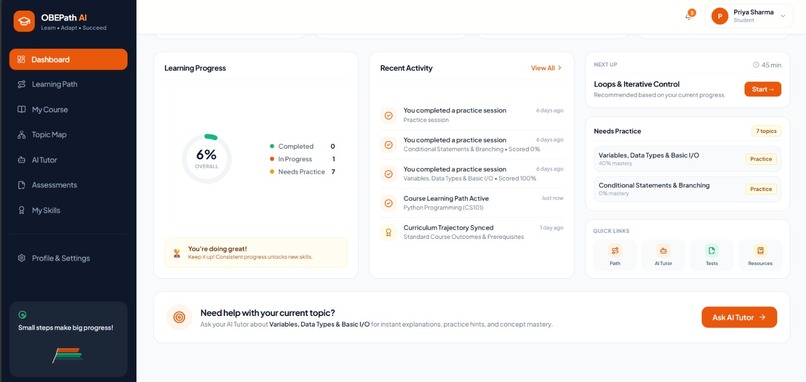The width and height of the screenshot is (806, 382).
Task: Click the Completed green legend dot
Action: pos(272,147)
